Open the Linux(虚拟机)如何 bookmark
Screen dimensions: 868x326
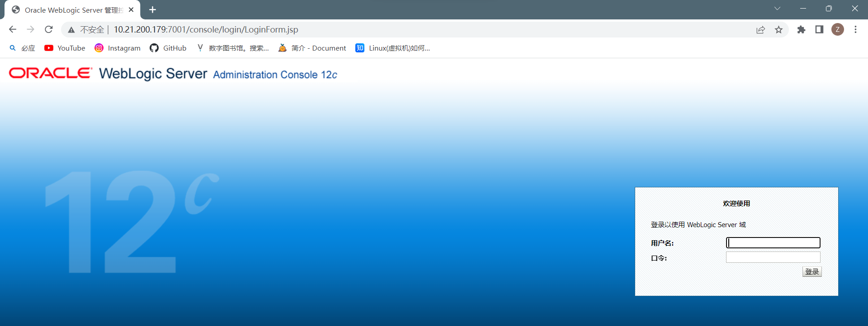click(x=393, y=48)
